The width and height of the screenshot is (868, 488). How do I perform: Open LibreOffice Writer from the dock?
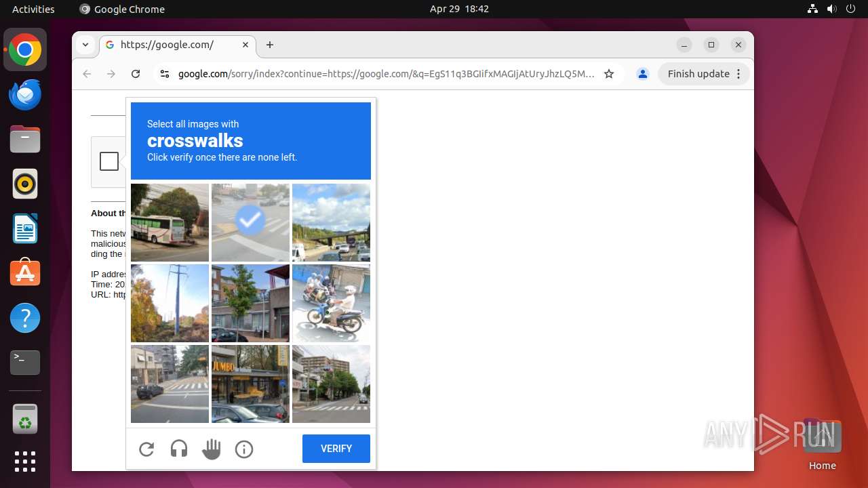[25, 228]
